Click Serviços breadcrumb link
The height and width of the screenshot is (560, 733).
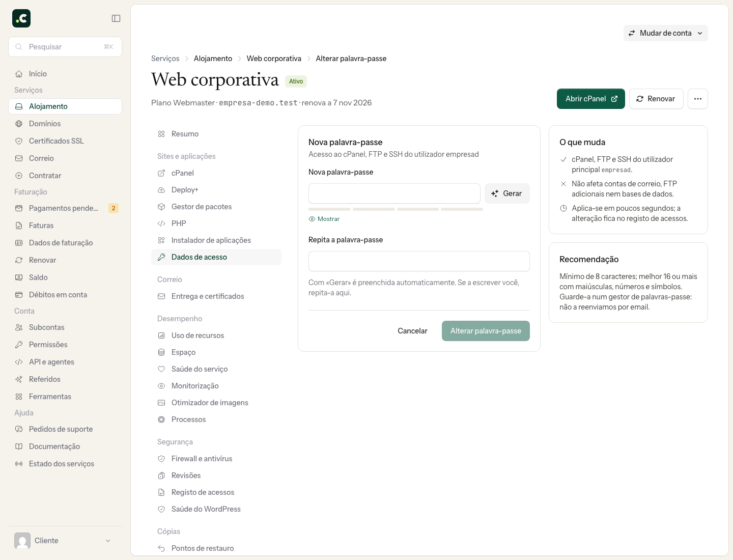pyautogui.click(x=165, y=59)
